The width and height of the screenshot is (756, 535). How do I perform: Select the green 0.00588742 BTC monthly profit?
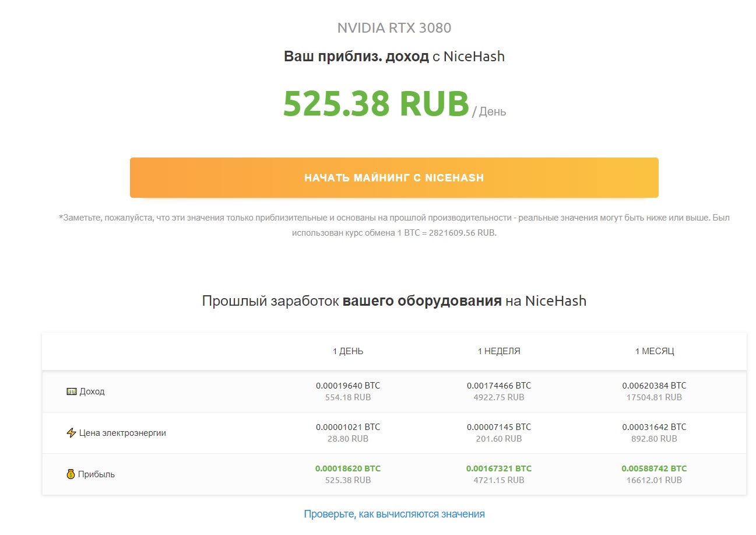click(x=655, y=468)
